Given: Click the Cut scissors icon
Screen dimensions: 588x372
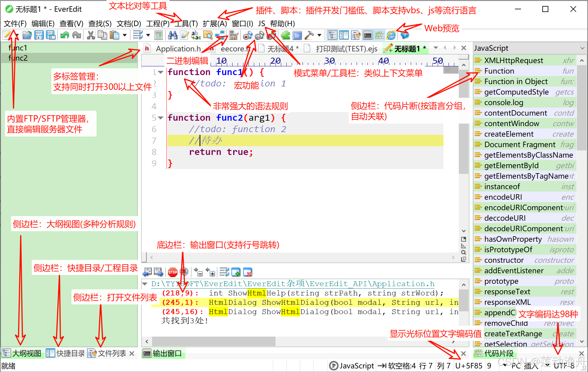Looking at the screenshot, I should pos(90,35).
